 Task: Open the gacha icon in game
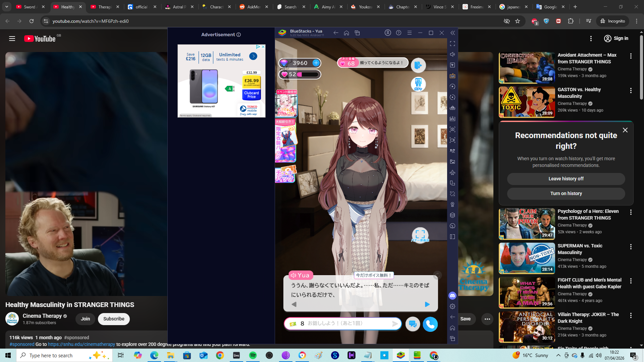click(x=418, y=84)
